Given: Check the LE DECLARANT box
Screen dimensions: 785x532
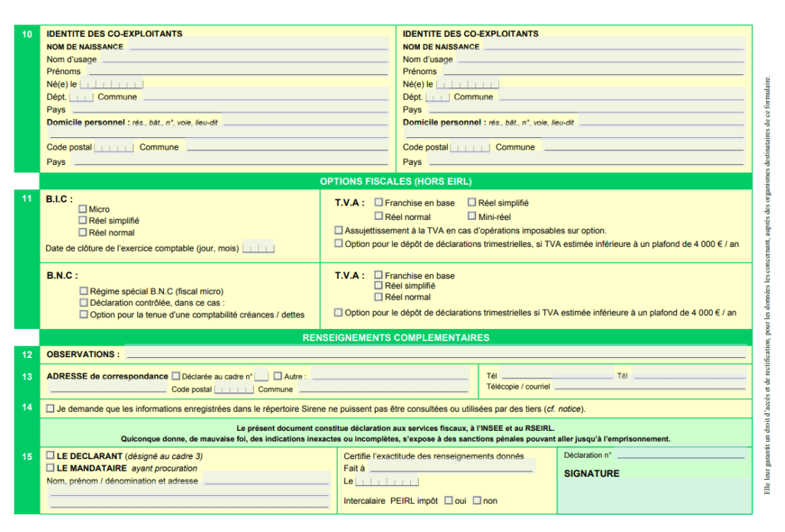Looking at the screenshot, I should pyautogui.click(x=51, y=455).
